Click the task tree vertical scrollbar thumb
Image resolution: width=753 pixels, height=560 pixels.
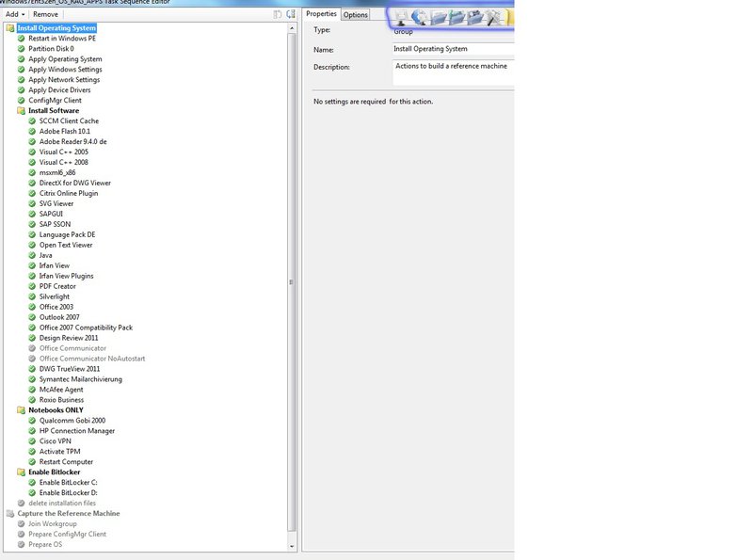point(292,282)
